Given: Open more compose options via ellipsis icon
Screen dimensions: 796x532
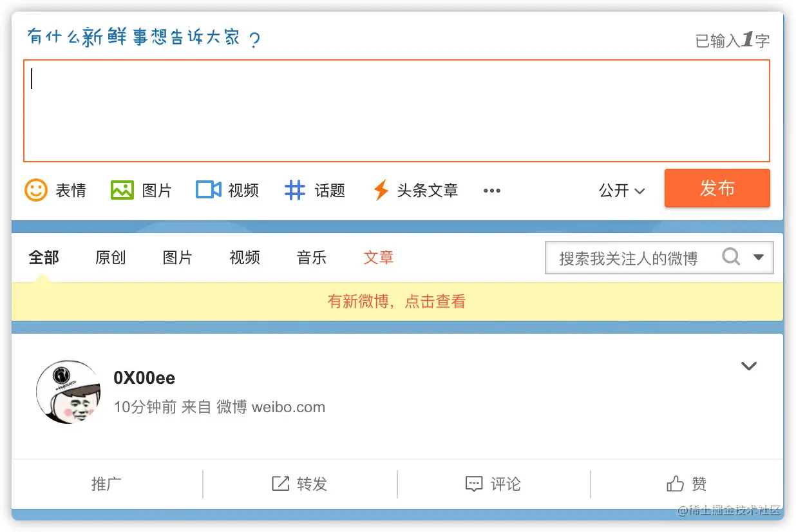Looking at the screenshot, I should [x=492, y=190].
